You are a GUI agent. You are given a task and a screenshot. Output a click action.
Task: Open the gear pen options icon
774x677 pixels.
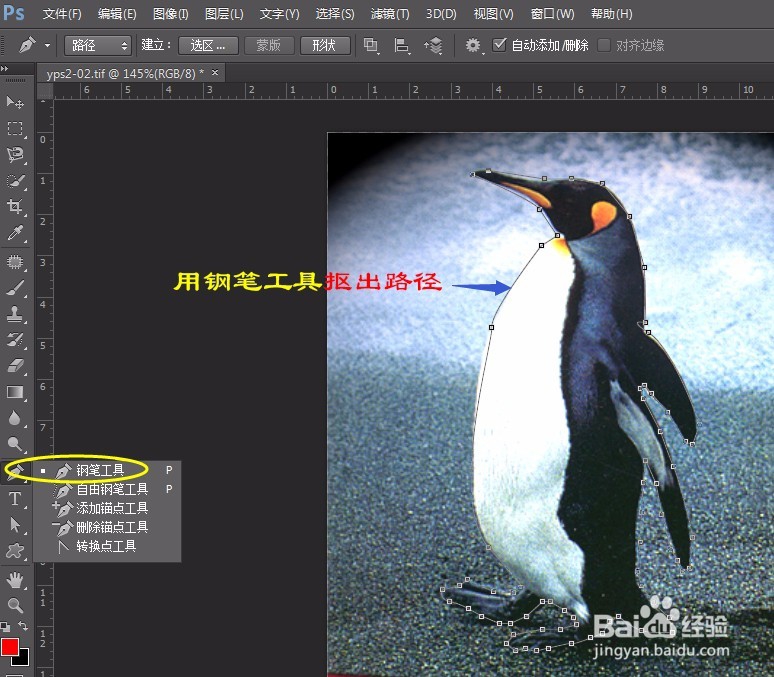tap(473, 45)
